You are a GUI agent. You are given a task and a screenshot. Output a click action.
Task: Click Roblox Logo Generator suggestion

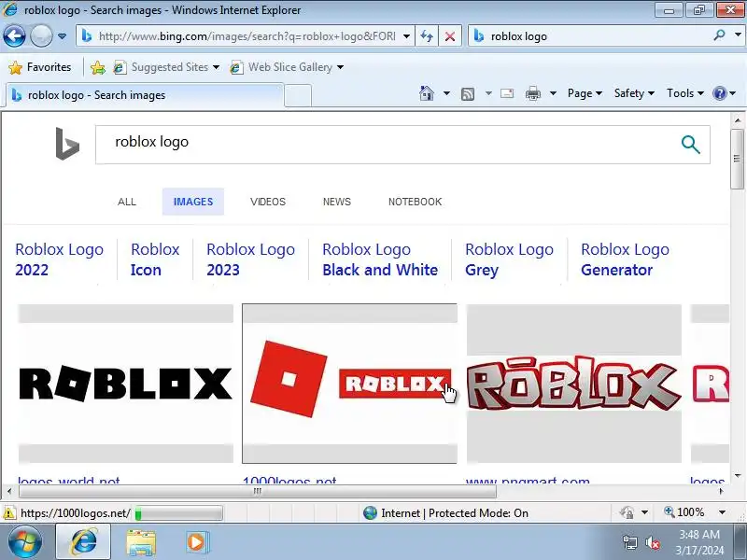click(625, 259)
